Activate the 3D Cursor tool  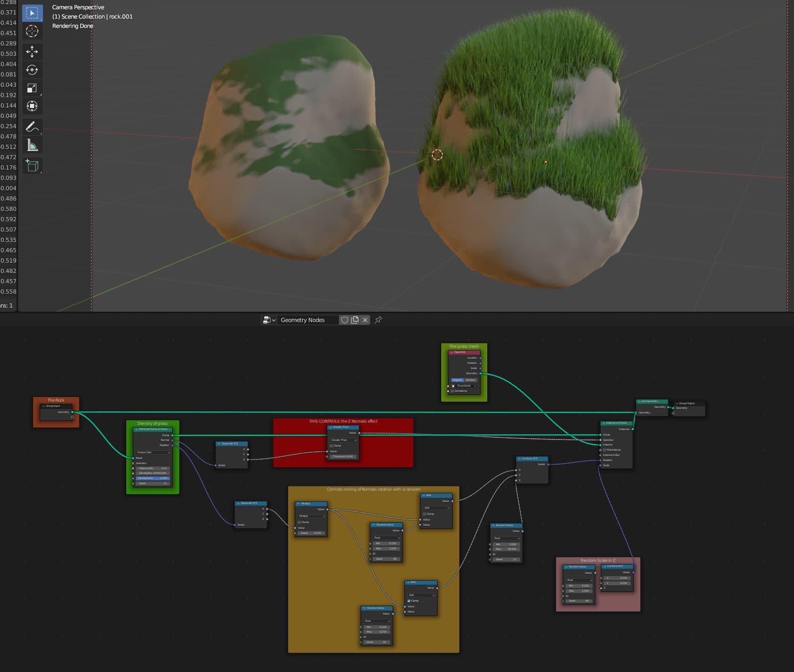(x=32, y=31)
